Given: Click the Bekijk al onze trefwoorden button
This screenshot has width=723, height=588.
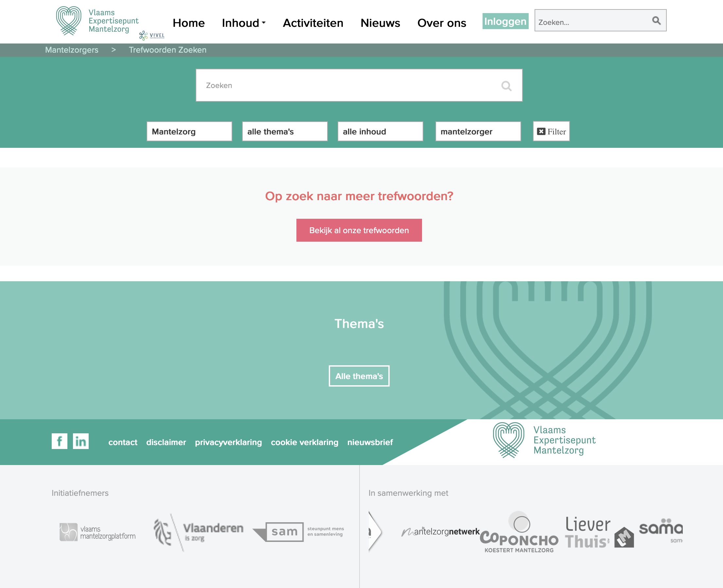Looking at the screenshot, I should pos(359,231).
